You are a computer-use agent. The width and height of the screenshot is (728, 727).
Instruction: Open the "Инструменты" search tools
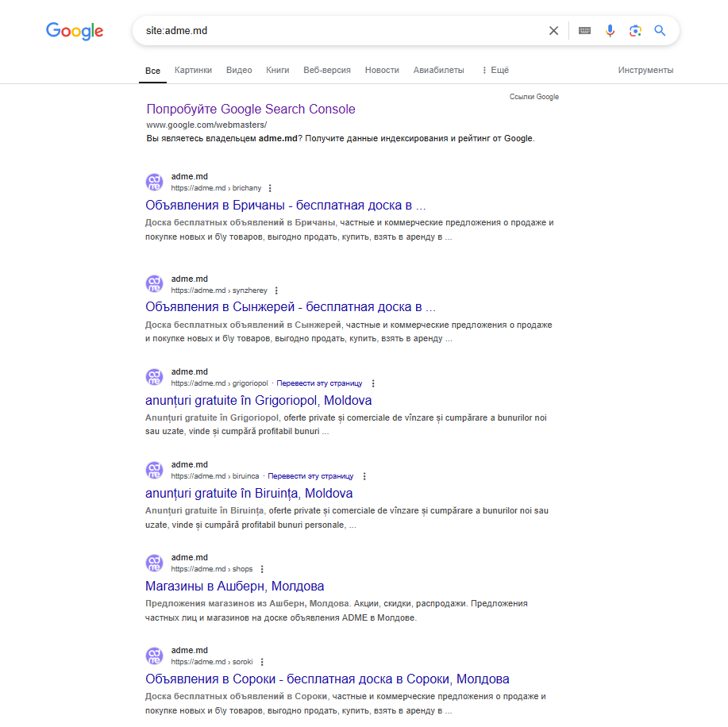coord(645,70)
